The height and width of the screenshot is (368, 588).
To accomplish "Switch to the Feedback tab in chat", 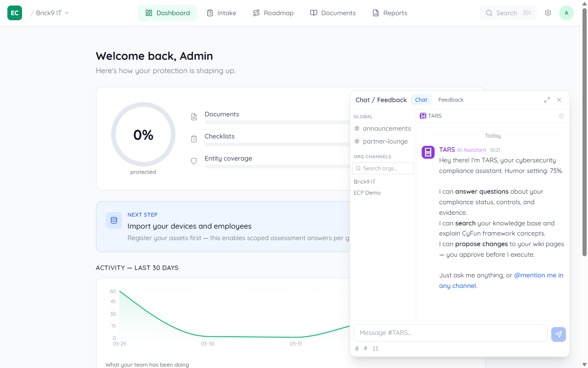I will [451, 100].
